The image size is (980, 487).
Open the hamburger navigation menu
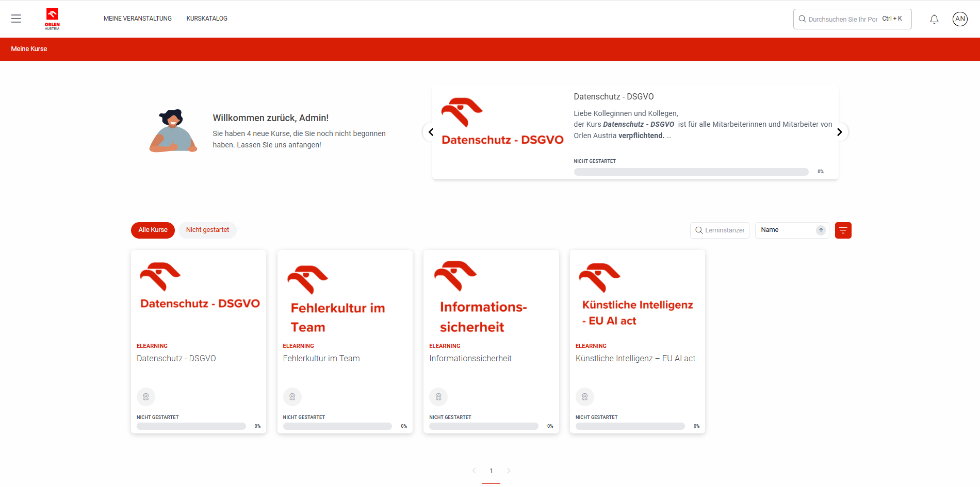coord(16,19)
